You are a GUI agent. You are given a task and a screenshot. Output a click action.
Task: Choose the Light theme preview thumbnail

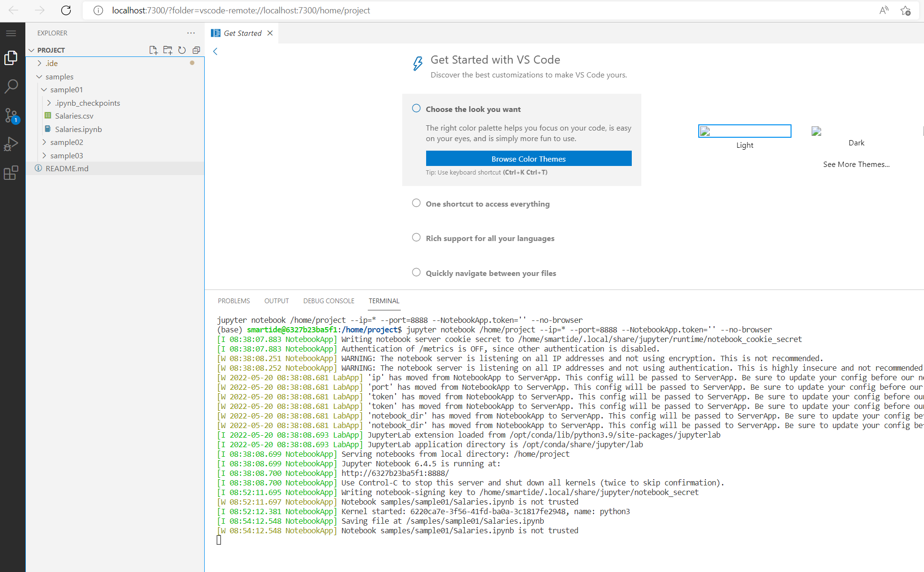(745, 131)
